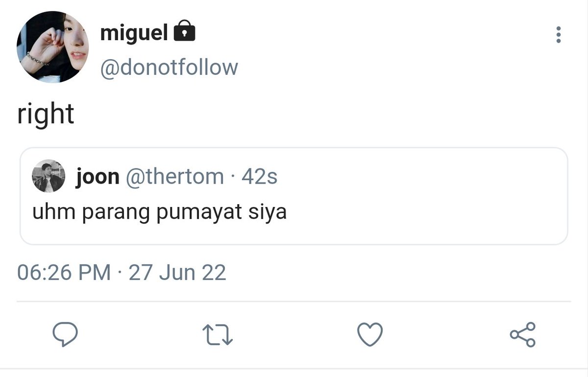Open the @thertom handle
This screenshot has width=588, height=377.
click(x=175, y=177)
